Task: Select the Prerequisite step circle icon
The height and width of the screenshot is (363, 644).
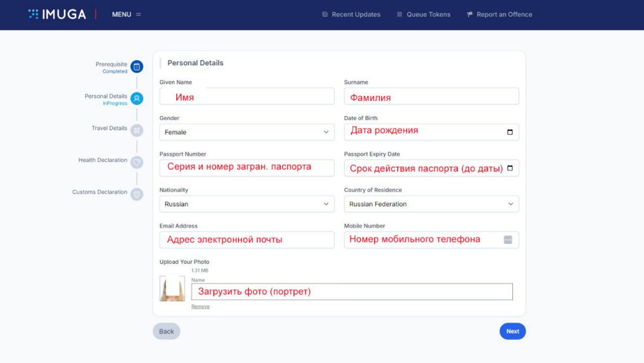Action: [137, 67]
